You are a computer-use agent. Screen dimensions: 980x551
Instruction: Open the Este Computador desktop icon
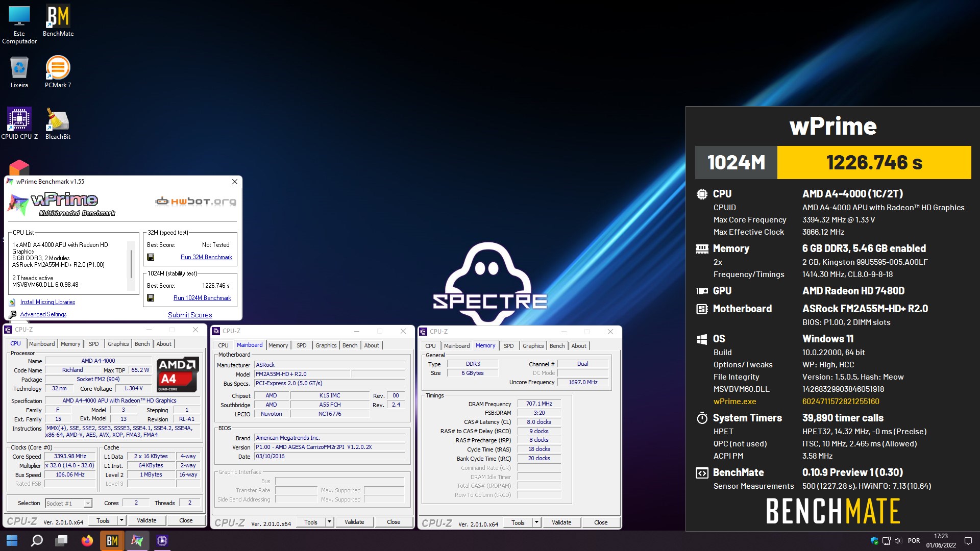tap(19, 24)
